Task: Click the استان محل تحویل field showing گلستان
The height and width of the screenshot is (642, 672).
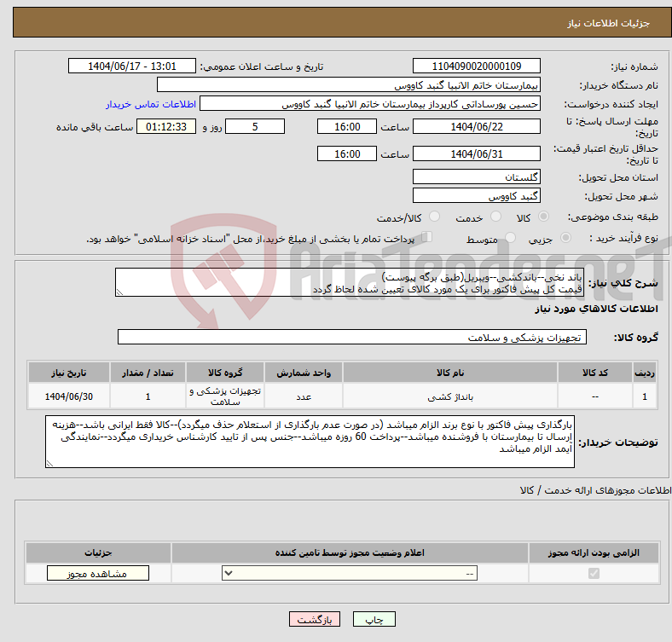Action: click(476, 176)
